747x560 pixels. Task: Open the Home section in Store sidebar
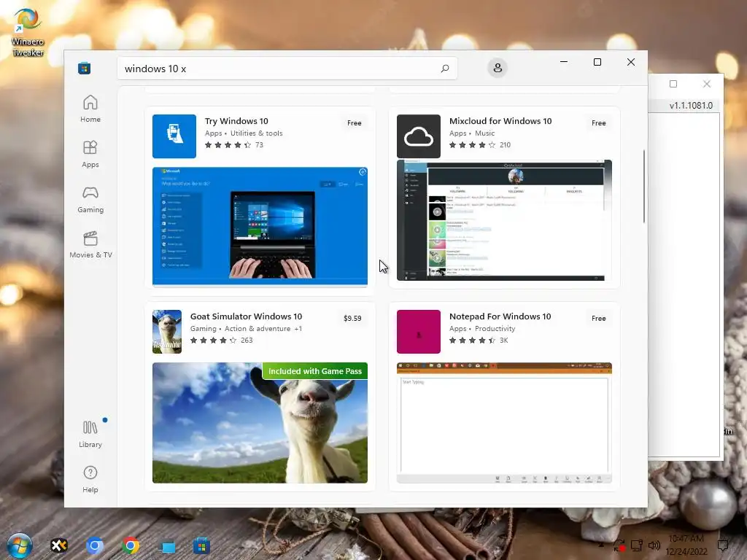point(90,109)
